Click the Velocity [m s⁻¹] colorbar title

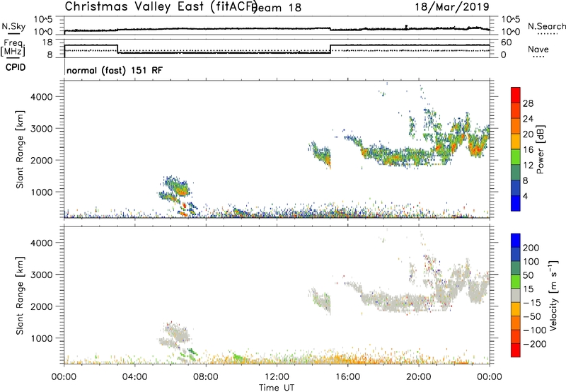click(553, 295)
